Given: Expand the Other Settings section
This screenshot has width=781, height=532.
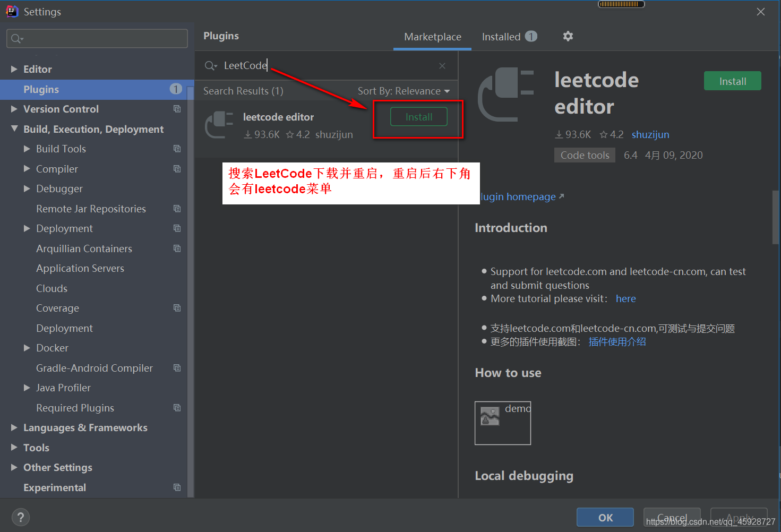Looking at the screenshot, I should 14,467.
